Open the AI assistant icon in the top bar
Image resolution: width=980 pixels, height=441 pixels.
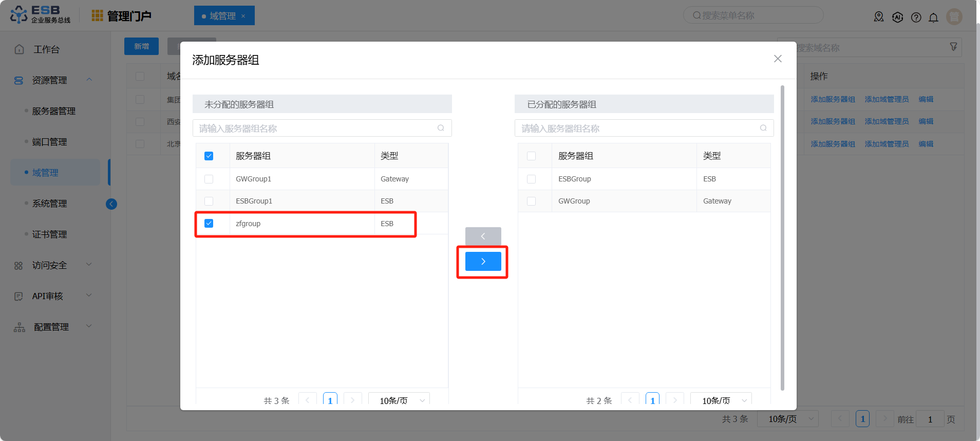tap(897, 17)
